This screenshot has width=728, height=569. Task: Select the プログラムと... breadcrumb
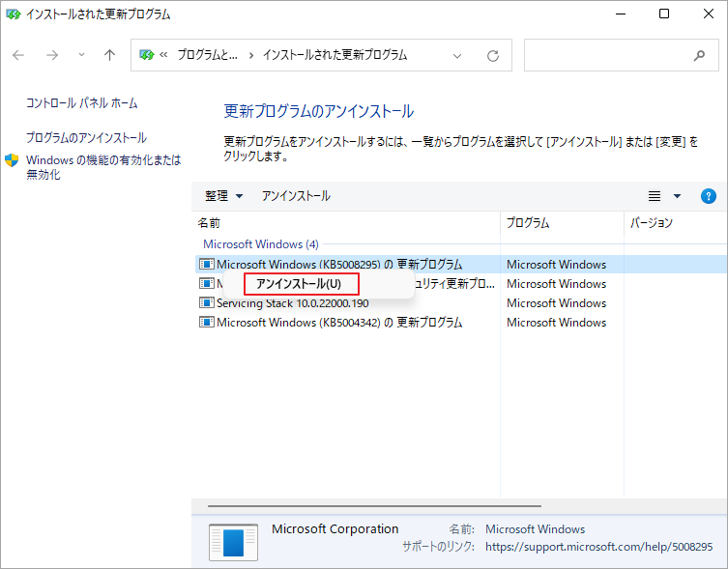(207, 55)
